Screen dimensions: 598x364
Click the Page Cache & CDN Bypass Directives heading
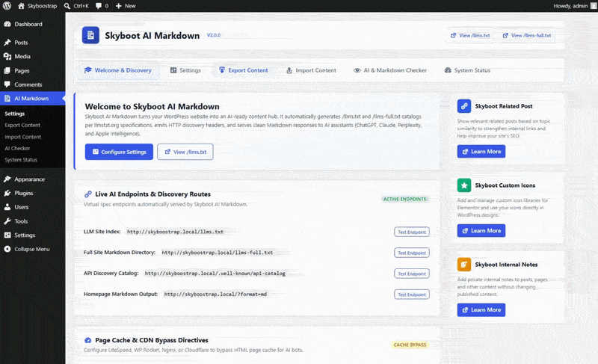[152, 340]
